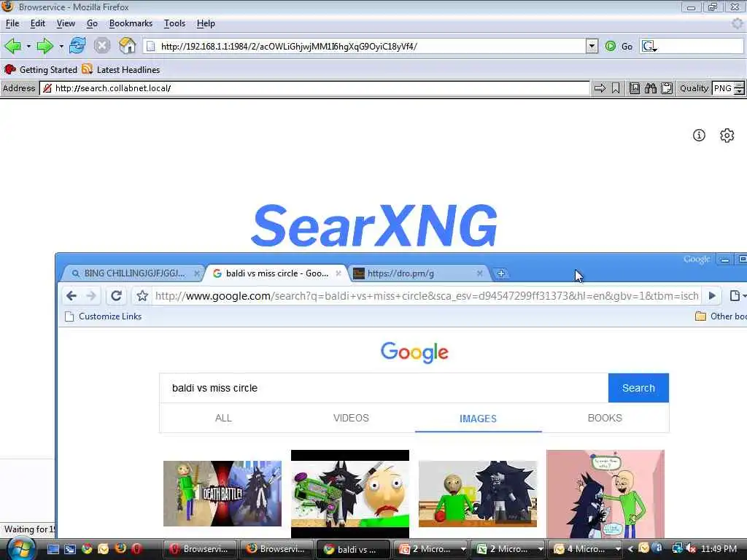Click the green Go button icon

611,46
